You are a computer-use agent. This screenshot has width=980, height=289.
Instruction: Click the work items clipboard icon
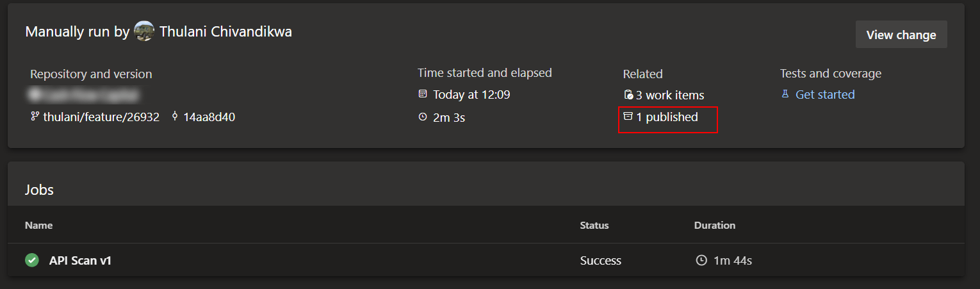pyautogui.click(x=628, y=95)
